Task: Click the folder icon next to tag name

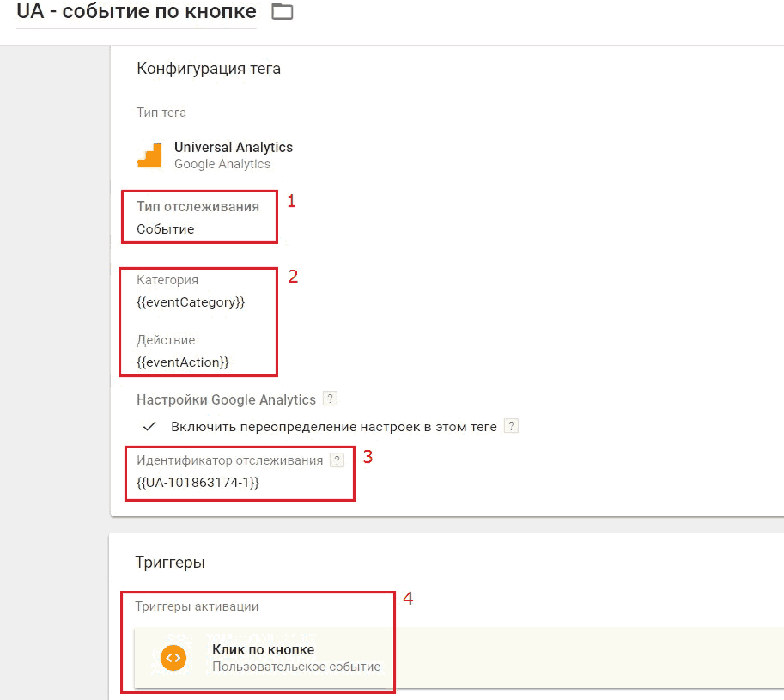Action: [282, 11]
